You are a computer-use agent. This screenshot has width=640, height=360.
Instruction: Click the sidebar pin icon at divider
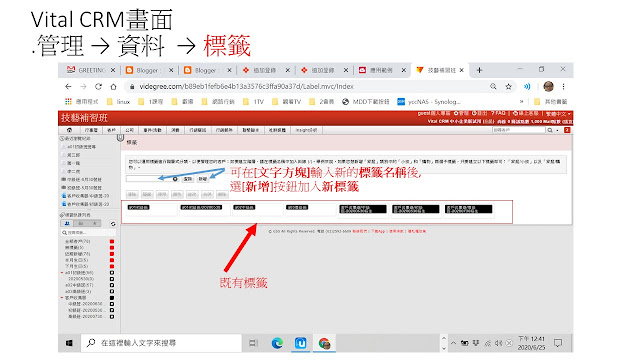pyautogui.click(x=120, y=138)
